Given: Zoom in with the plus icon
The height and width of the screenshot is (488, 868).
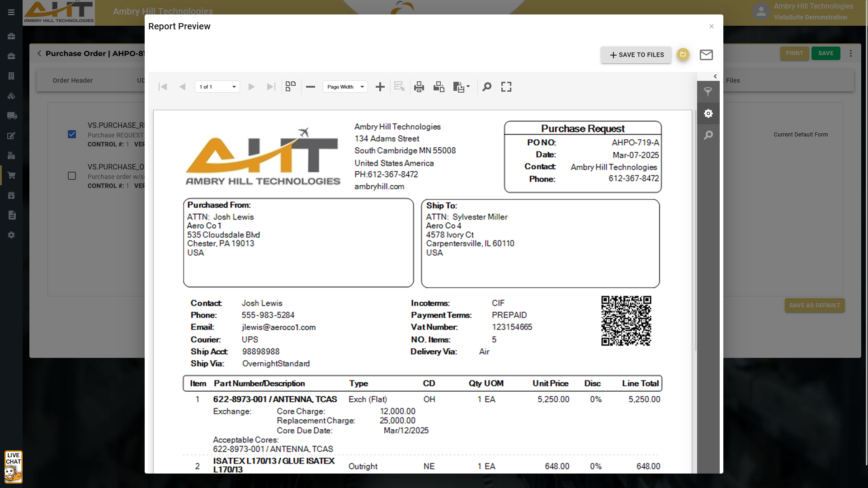Looking at the screenshot, I should 380,87.
